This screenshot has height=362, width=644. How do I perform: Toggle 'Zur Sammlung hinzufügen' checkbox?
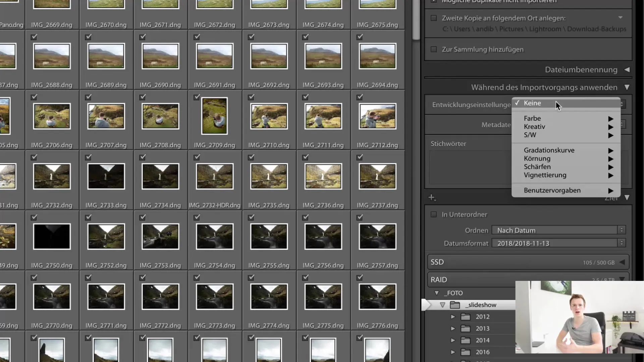coord(434,49)
